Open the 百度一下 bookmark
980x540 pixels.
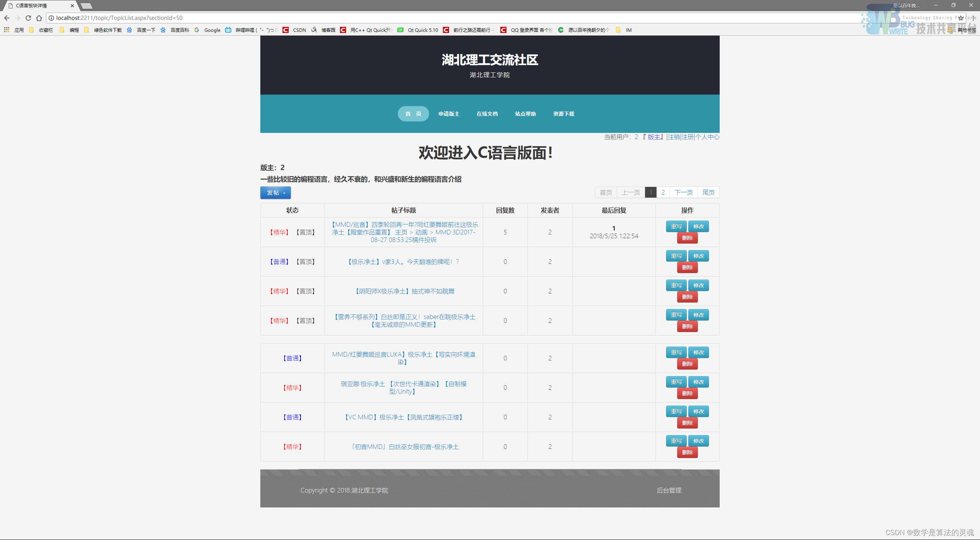[x=145, y=30]
